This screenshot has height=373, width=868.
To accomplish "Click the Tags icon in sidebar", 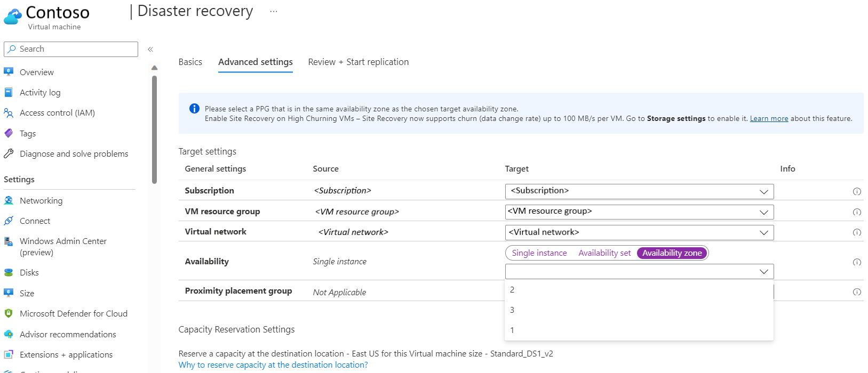I will coord(9,133).
